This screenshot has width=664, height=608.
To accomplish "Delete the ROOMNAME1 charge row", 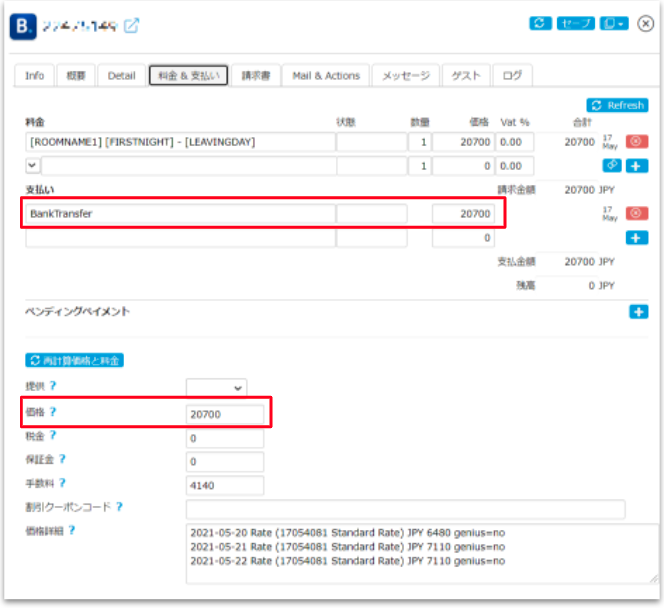I will (636, 142).
